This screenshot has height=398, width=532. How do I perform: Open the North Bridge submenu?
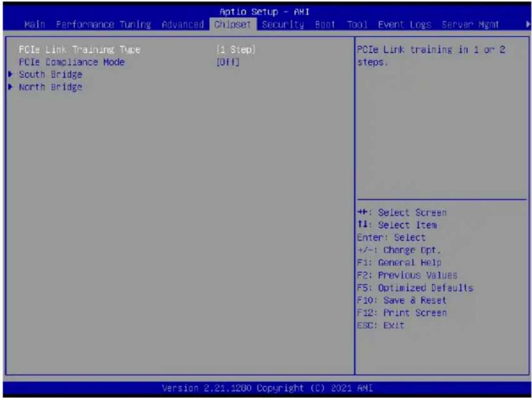(50, 87)
